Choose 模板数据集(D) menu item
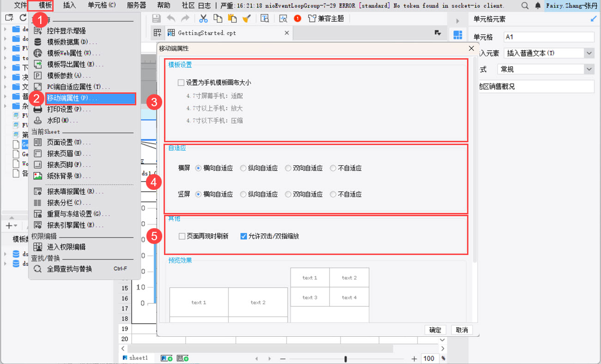The image size is (601, 364). point(85,42)
